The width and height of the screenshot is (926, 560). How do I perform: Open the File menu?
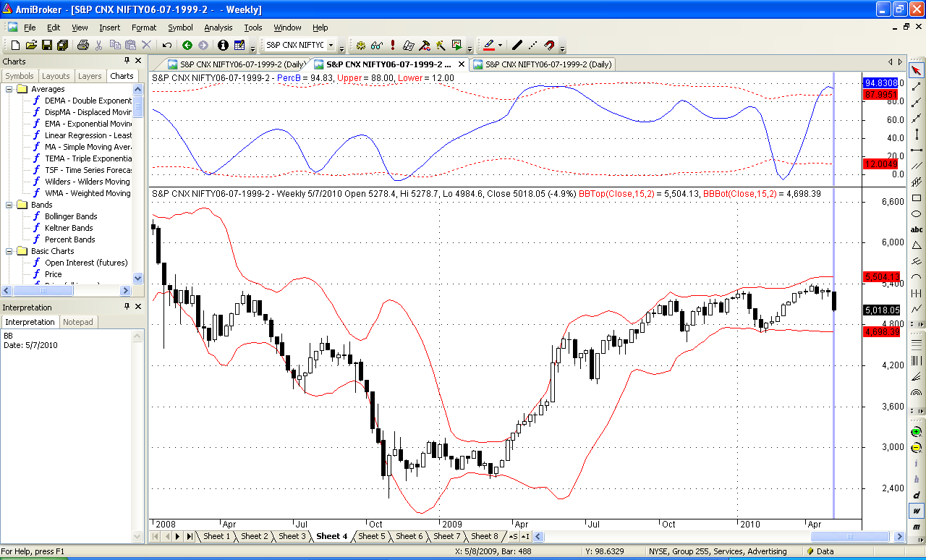[x=30, y=27]
